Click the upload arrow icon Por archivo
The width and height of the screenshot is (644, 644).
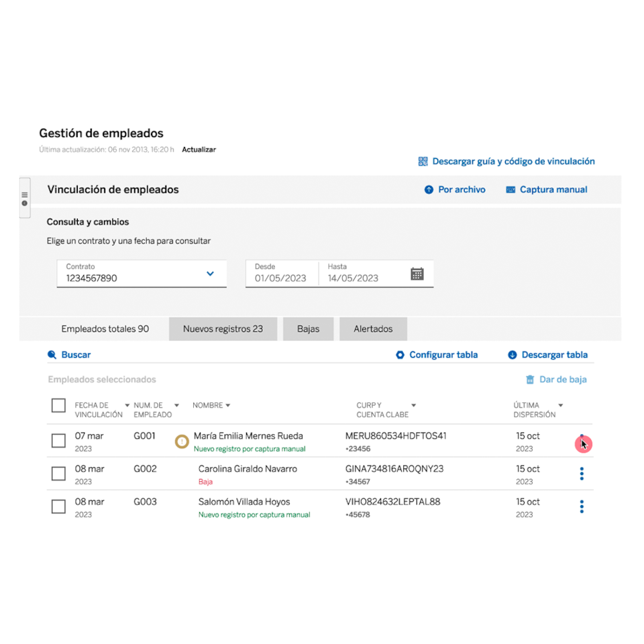(429, 190)
